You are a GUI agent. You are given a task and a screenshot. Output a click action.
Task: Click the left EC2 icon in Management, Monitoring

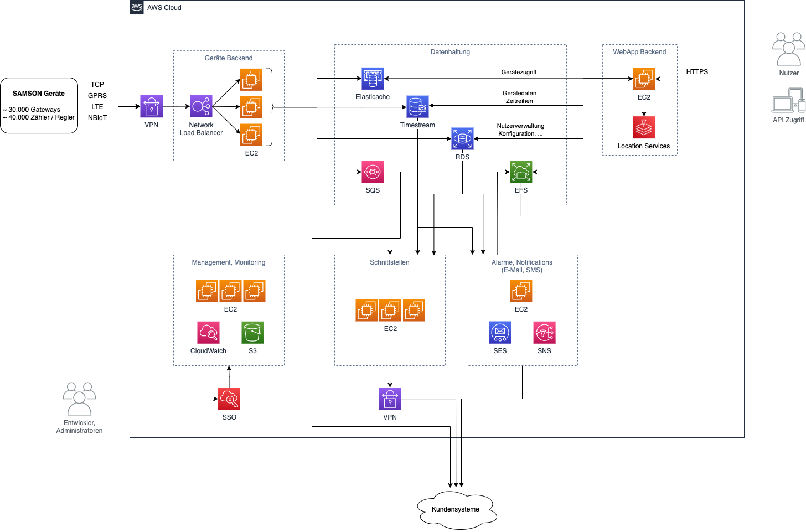coord(207,291)
